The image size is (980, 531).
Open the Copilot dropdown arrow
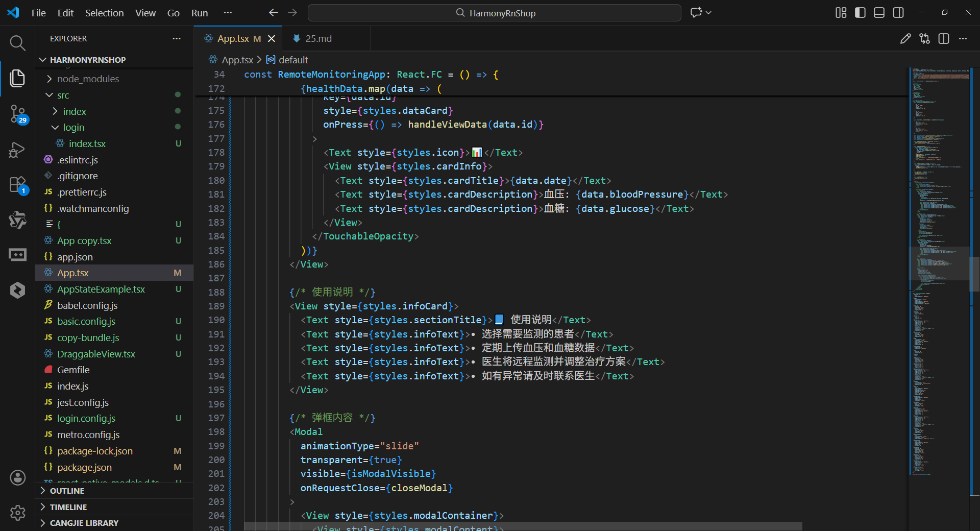(x=708, y=13)
